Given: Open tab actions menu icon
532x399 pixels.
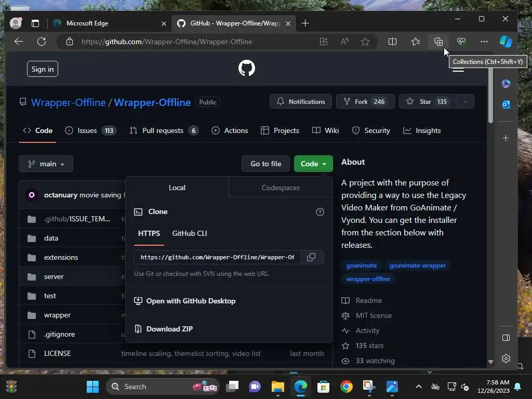Looking at the screenshot, I should (35, 23).
